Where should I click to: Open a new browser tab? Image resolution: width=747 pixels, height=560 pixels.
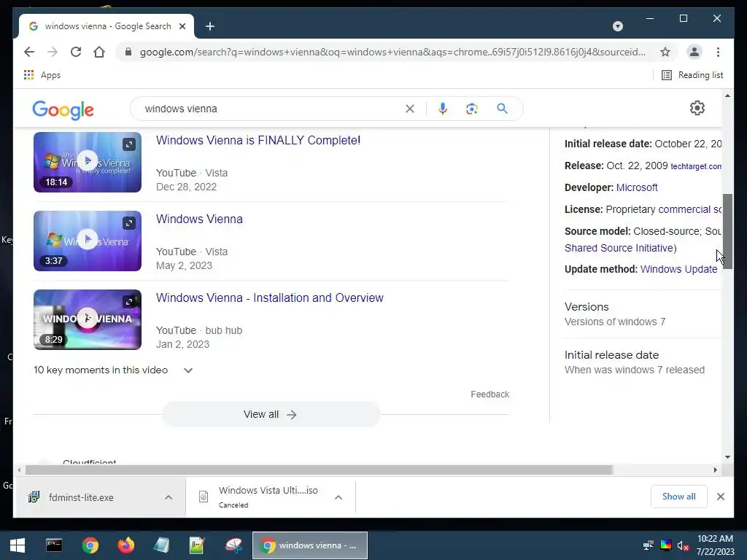pos(210,26)
